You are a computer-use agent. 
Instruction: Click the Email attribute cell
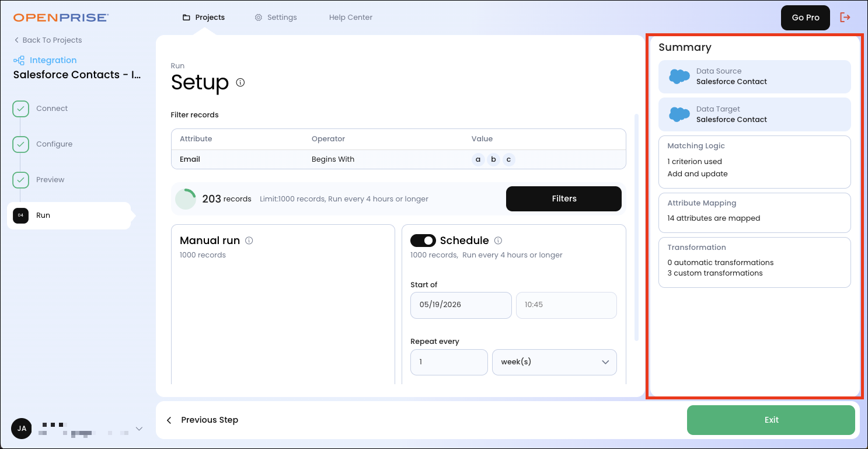[x=190, y=159]
